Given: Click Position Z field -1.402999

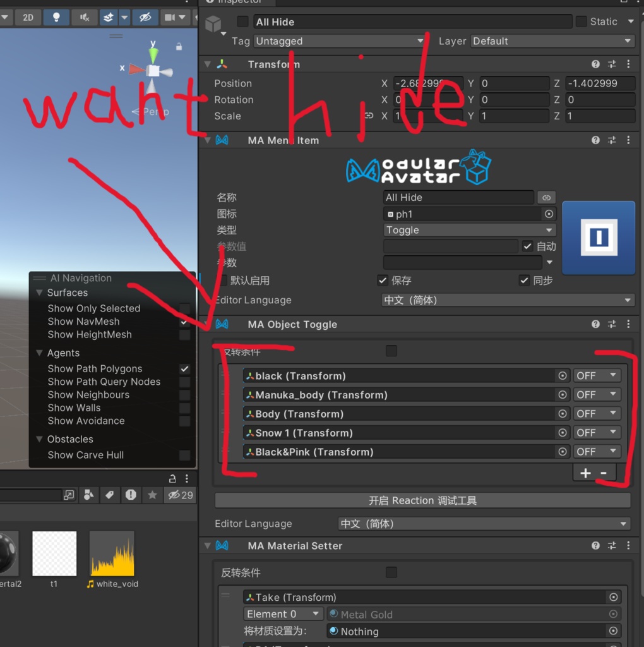Looking at the screenshot, I should [600, 83].
